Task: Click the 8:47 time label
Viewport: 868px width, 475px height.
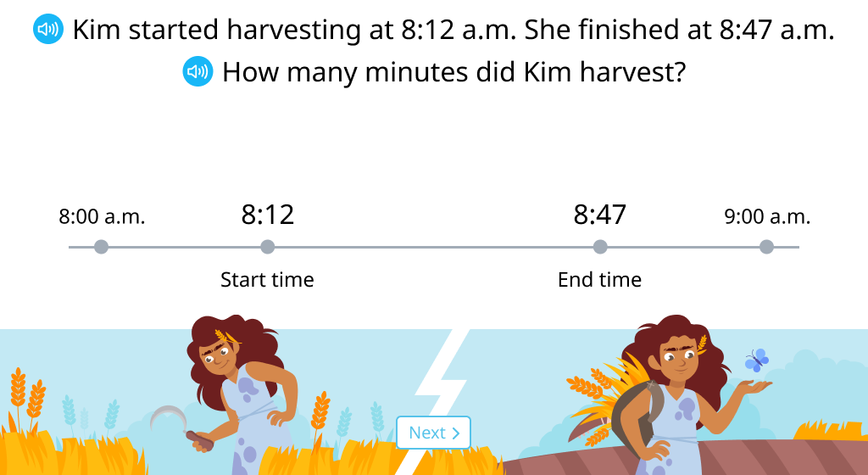Action: 600,215
